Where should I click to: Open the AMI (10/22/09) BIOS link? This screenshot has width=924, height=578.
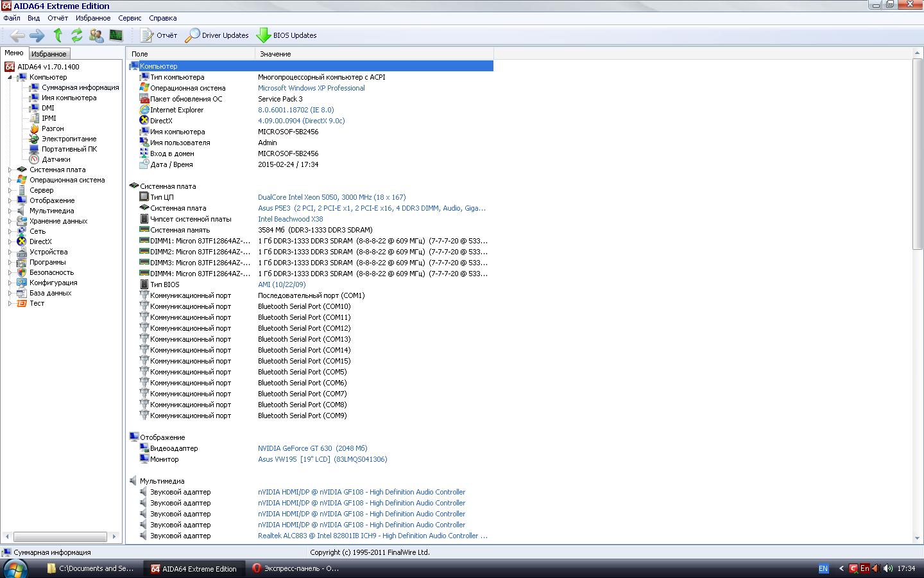282,285
